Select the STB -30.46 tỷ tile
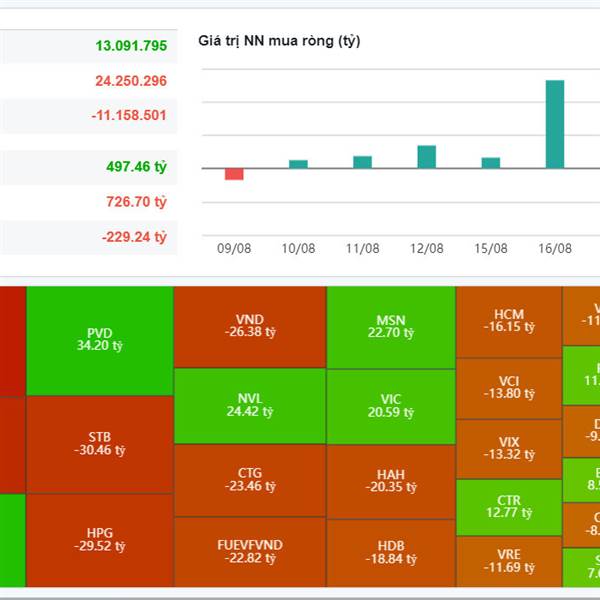This screenshot has height=600, width=600. (x=99, y=445)
